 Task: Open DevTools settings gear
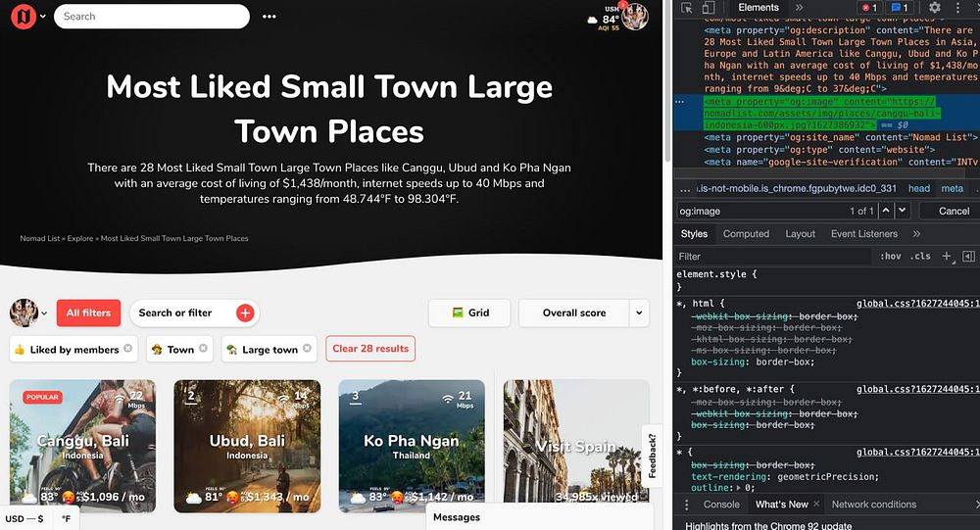tap(934, 8)
